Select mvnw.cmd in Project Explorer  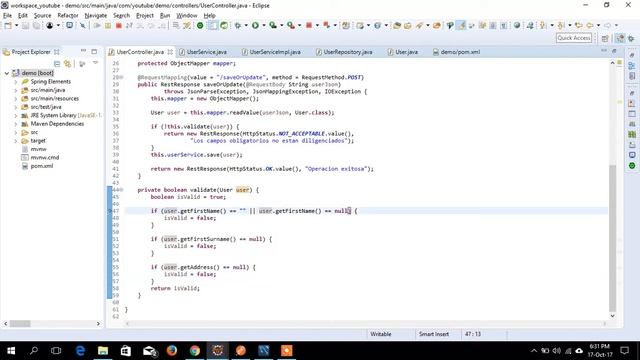[44, 158]
